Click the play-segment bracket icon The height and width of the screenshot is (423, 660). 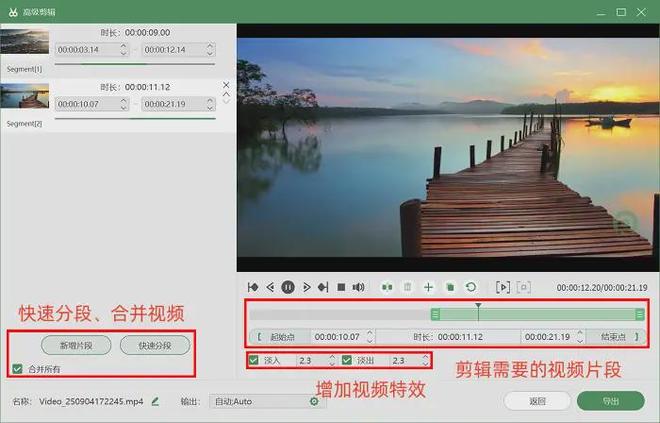point(503,287)
